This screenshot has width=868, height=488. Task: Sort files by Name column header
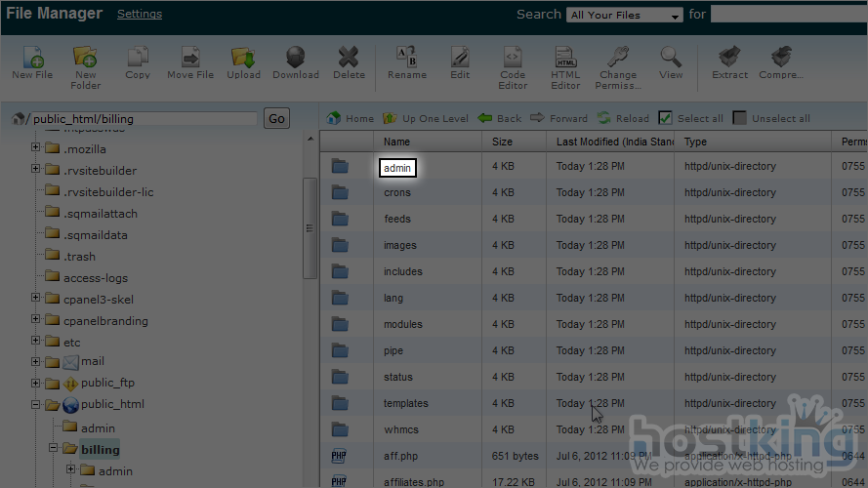click(x=396, y=142)
